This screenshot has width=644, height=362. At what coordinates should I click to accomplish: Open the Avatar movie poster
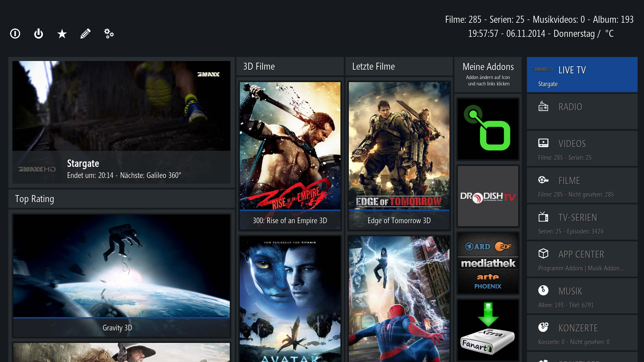290,299
